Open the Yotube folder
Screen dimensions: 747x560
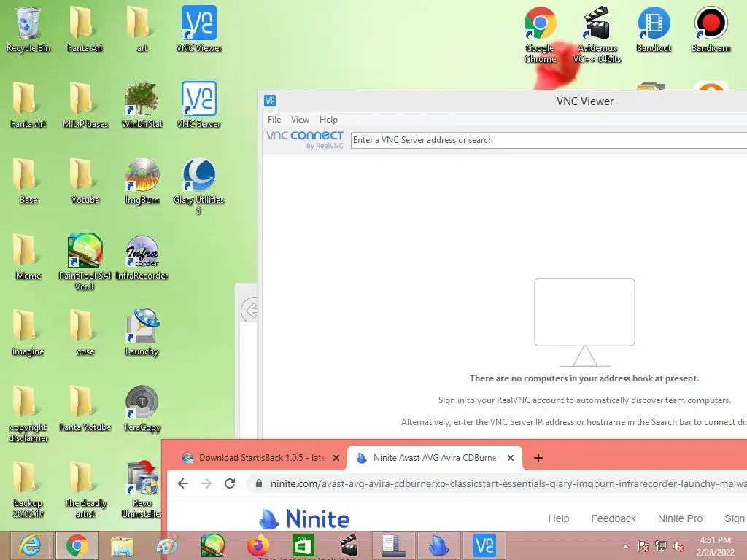tap(85, 181)
